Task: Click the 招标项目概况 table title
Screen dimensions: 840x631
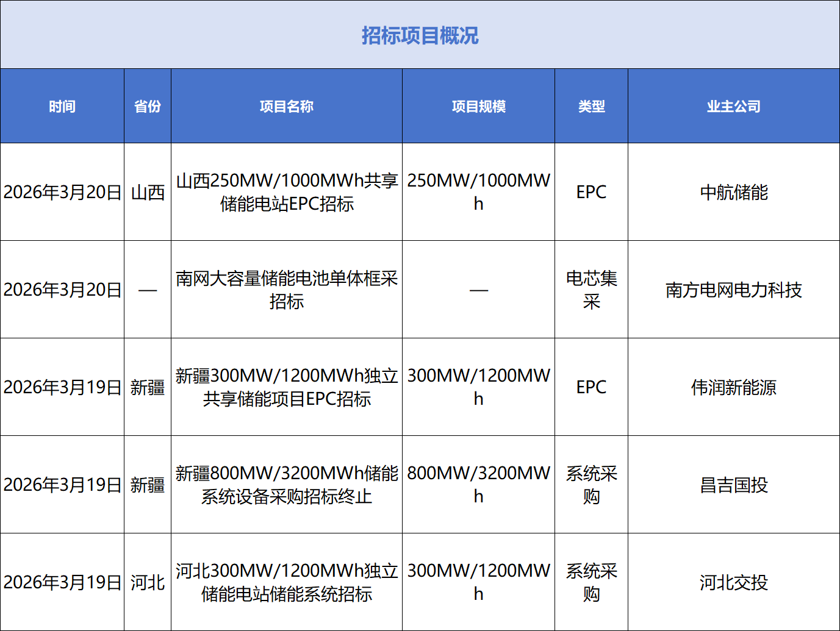Action: [x=420, y=35]
